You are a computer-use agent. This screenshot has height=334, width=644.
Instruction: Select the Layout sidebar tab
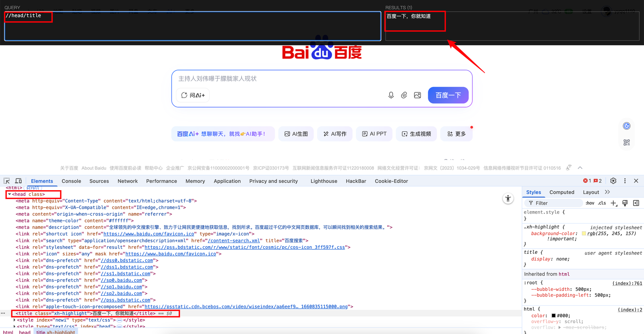pyautogui.click(x=591, y=192)
